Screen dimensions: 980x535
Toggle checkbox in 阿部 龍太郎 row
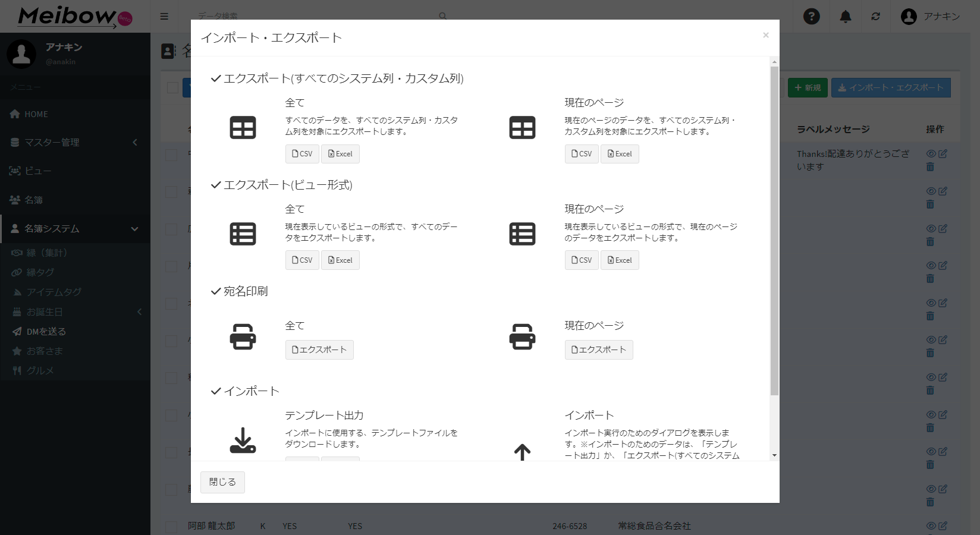[171, 527]
